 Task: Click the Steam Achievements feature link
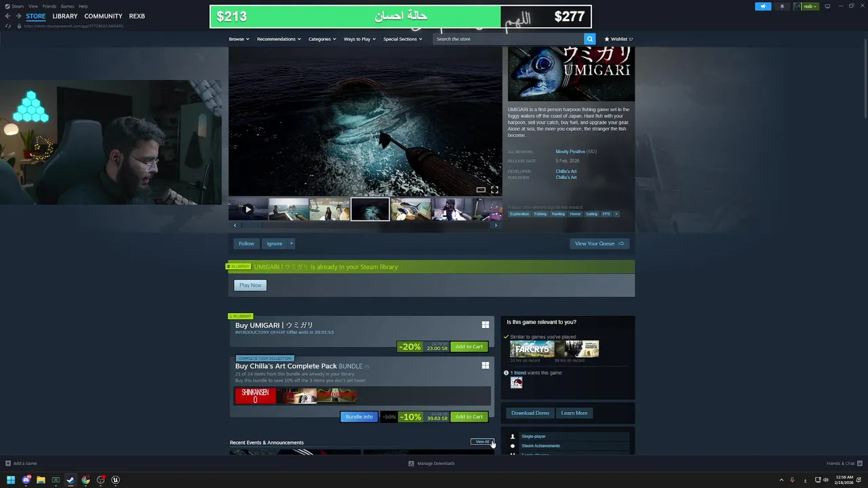540,446
